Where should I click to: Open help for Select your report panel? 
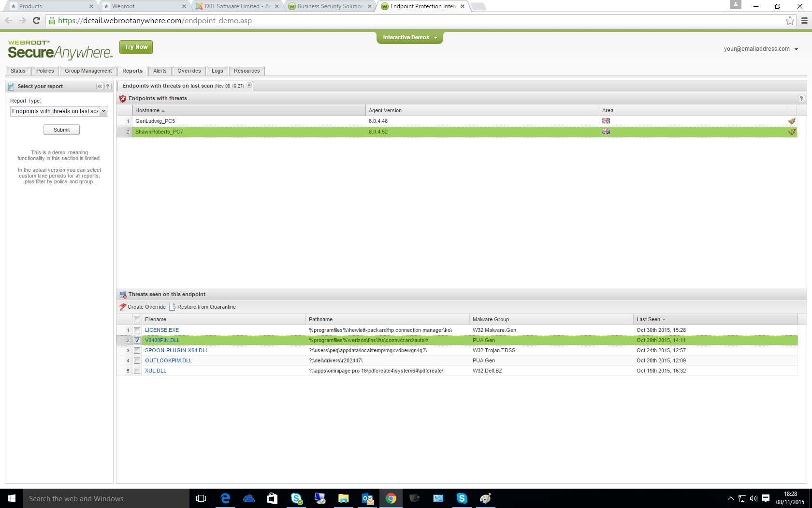click(108, 87)
